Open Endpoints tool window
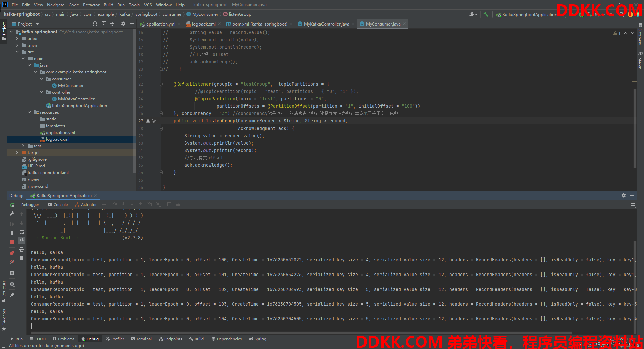The image size is (644, 349). pos(170,339)
